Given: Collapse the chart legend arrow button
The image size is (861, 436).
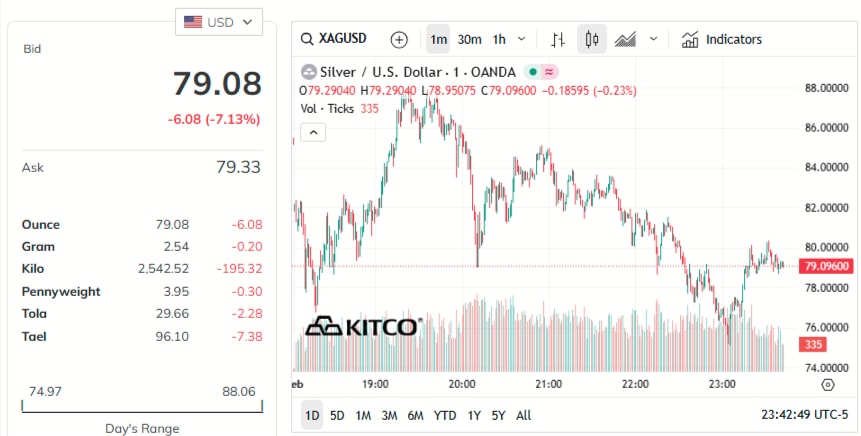Looking at the screenshot, I should pyautogui.click(x=313, y=132).
